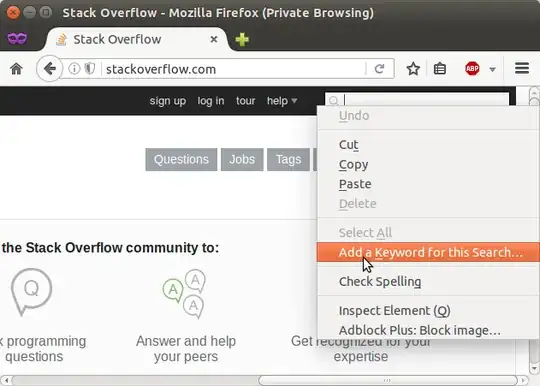
Task: Reload the page with the refresh icon
Action: [x=380, y=69]
